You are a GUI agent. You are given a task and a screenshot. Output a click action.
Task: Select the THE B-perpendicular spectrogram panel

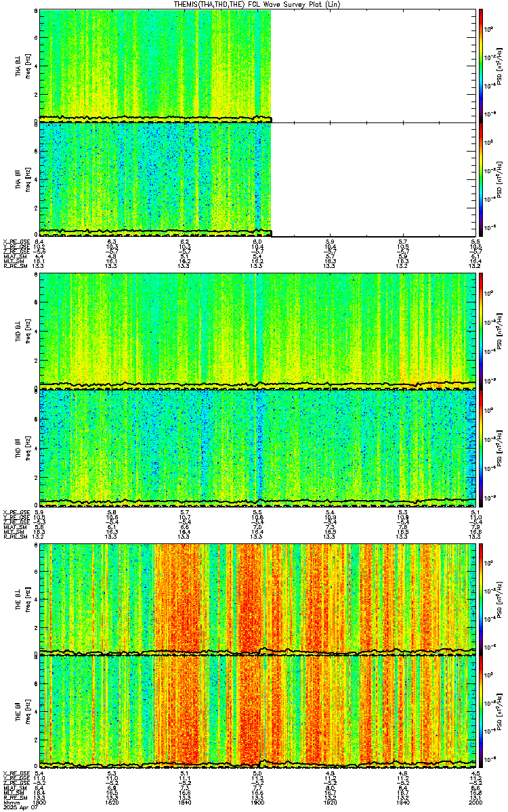click(257, 600)
